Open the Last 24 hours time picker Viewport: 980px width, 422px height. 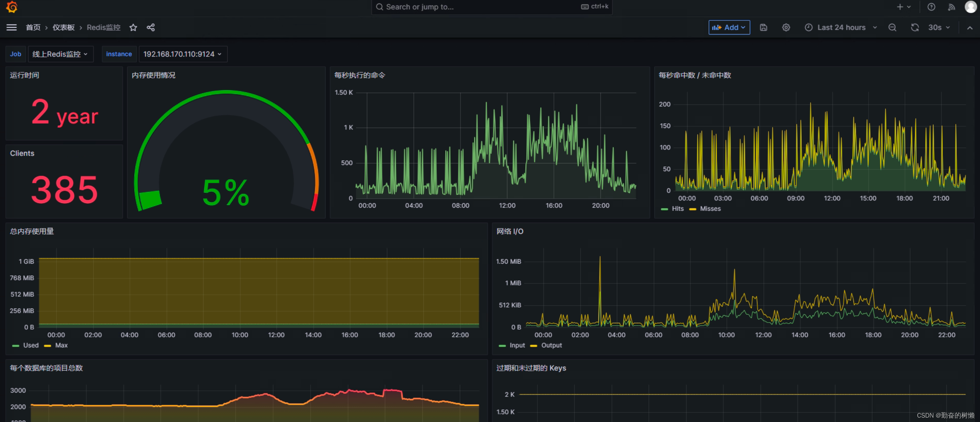tap(841, 27)
